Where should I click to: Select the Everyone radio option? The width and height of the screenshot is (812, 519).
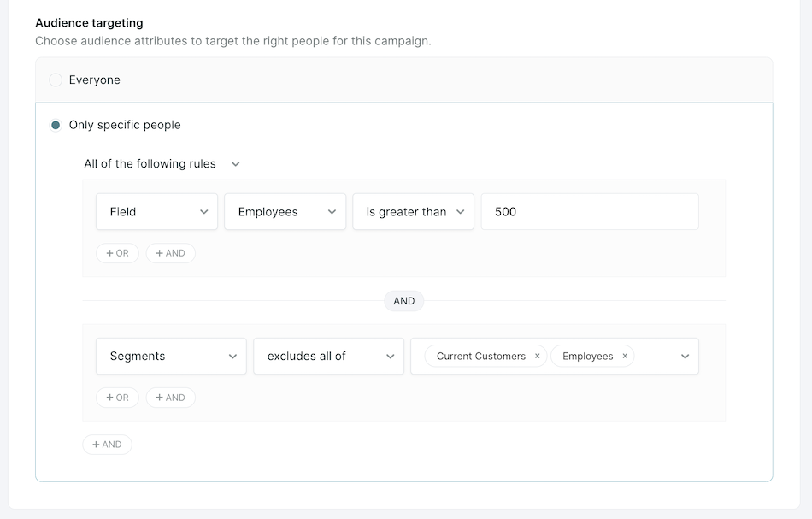[x=56, y=80]
